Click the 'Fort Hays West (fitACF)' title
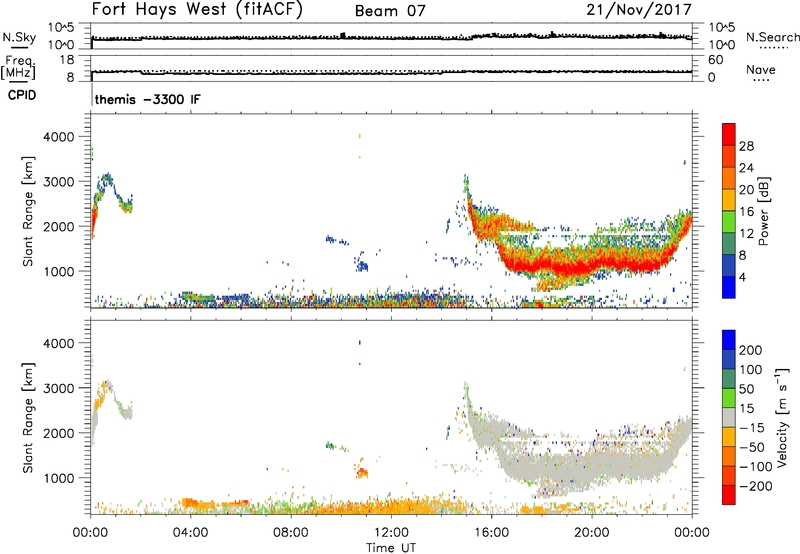Screen dimensions: 800x554 [x=197, y=9]
